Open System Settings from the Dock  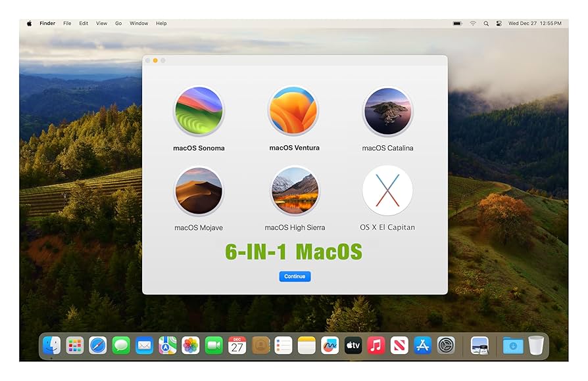pyautogui.click(x=446, y=345)
